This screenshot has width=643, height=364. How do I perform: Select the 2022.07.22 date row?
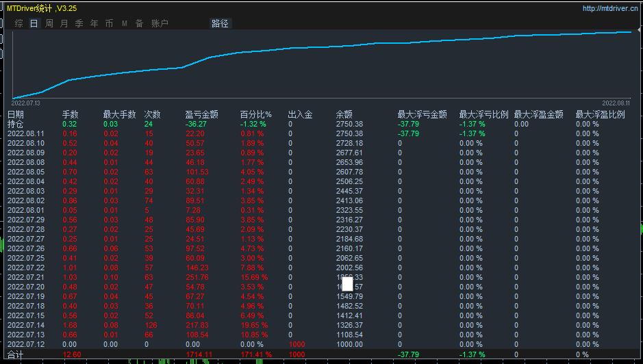pos(26,268)
